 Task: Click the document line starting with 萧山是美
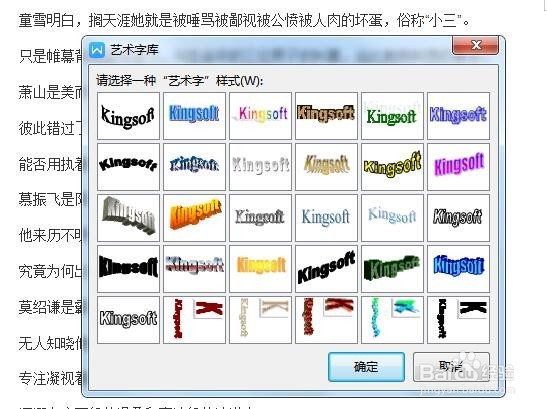click(x=50, y=92)
